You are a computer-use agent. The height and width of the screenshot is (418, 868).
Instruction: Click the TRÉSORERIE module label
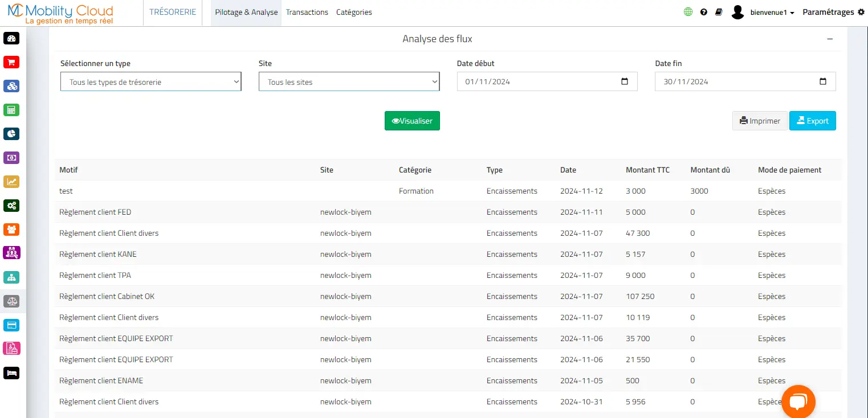[173, 12]
